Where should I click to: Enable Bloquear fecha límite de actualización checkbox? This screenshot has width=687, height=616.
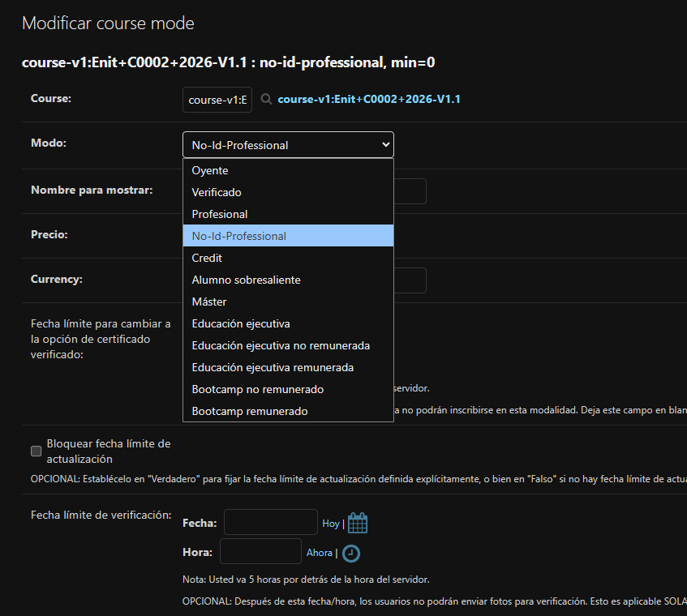click(36, 451)
